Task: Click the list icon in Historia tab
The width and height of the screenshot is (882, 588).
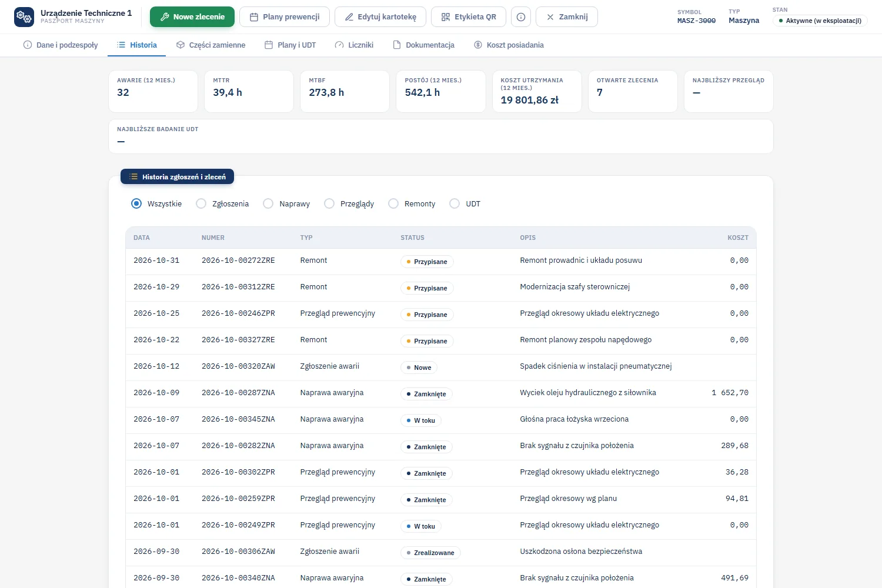Action: (x=121, y=45)
